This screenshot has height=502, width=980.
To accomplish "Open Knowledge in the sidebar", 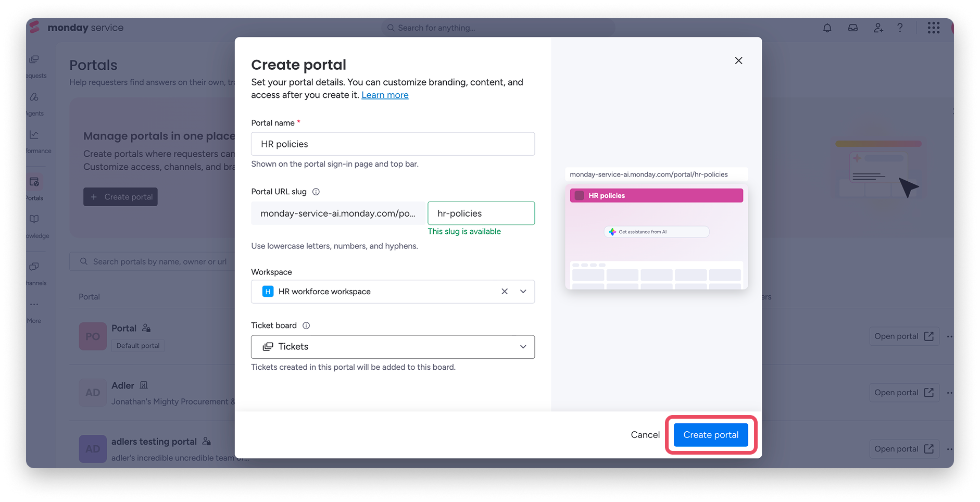I will pos(36,226).
